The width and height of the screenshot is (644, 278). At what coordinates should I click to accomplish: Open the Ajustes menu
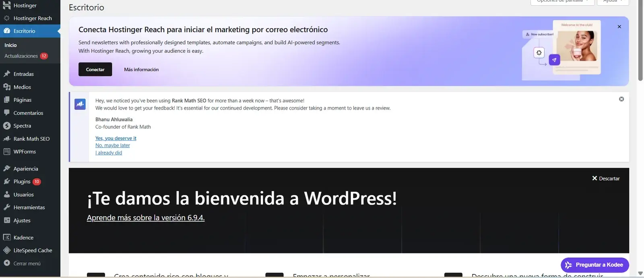pyautogui.click(x=30, y=220)
